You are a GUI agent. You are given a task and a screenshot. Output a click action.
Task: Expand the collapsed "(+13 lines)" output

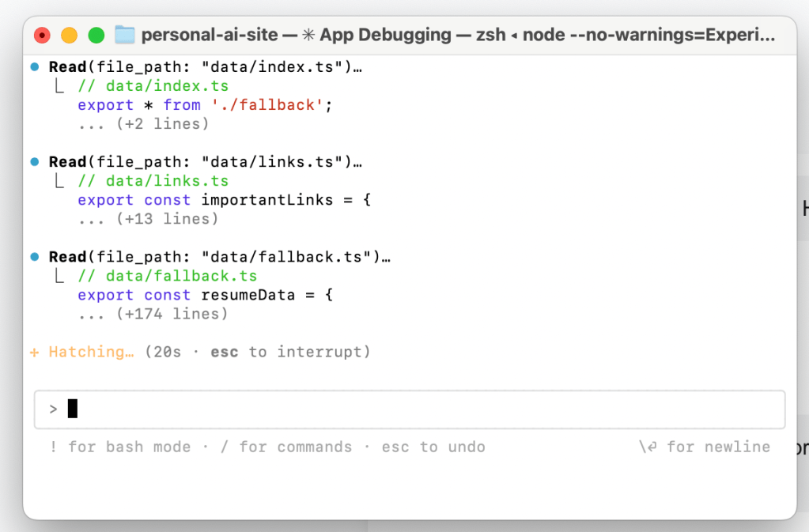point(147,219)
